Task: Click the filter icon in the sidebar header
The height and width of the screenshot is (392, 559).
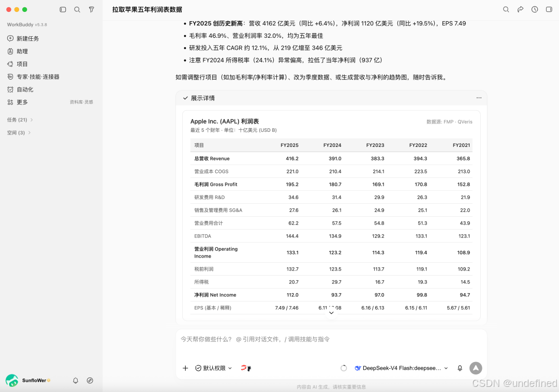Action: [92, 10]
